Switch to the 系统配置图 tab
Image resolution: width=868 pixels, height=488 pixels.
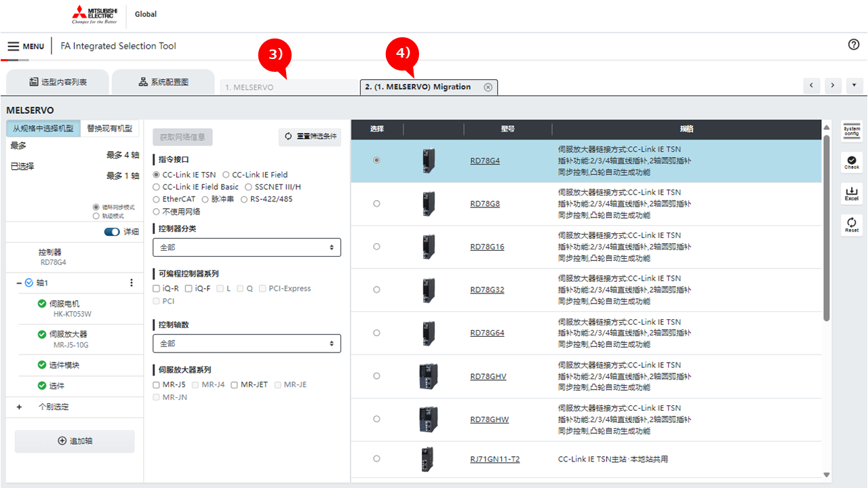tap(163, 82)
